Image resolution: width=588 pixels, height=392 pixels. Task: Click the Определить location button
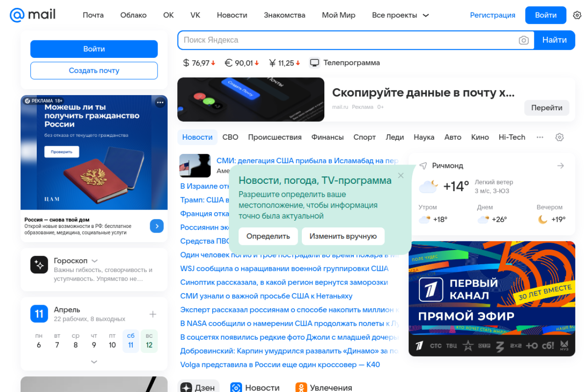(268, 236)
